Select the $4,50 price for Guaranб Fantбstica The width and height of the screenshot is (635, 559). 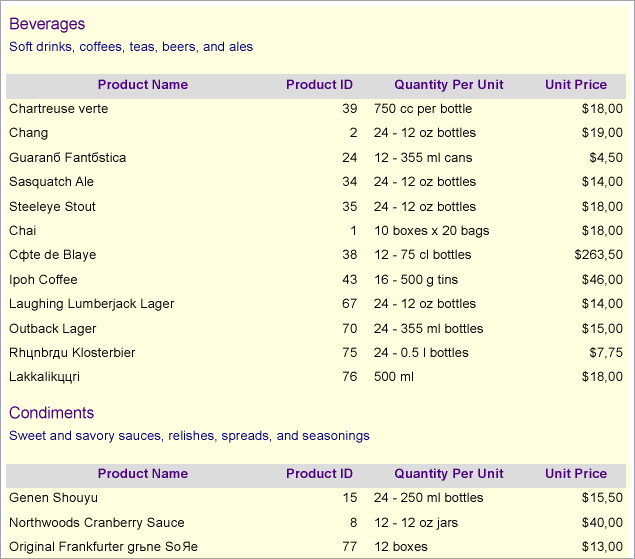tap(606, 158)
